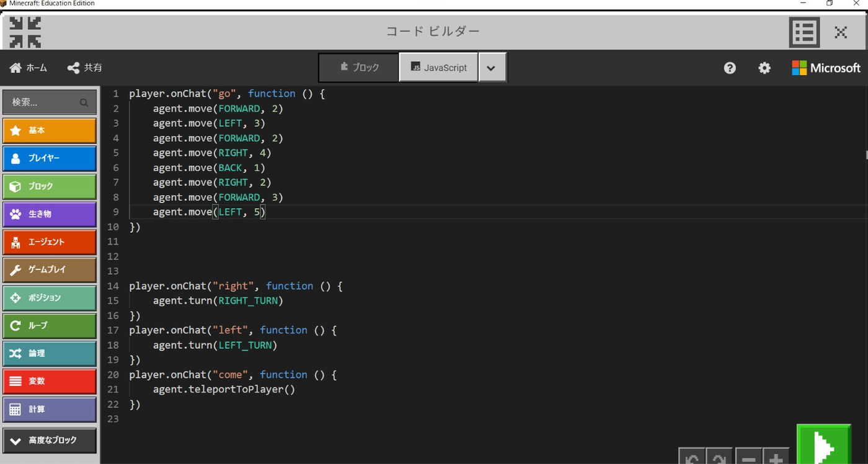Click code agent.move(RIGHT, 4)

[x=212, y=153]
